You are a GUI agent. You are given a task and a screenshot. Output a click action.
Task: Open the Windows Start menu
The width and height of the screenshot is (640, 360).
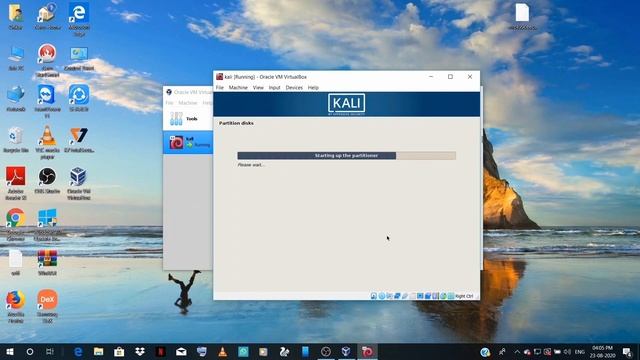tap(10, 351)
